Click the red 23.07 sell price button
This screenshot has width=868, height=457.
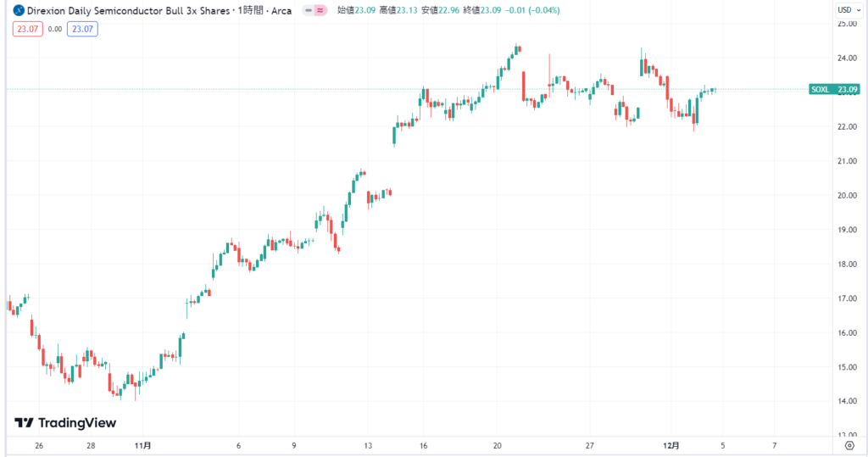point(28,29)
